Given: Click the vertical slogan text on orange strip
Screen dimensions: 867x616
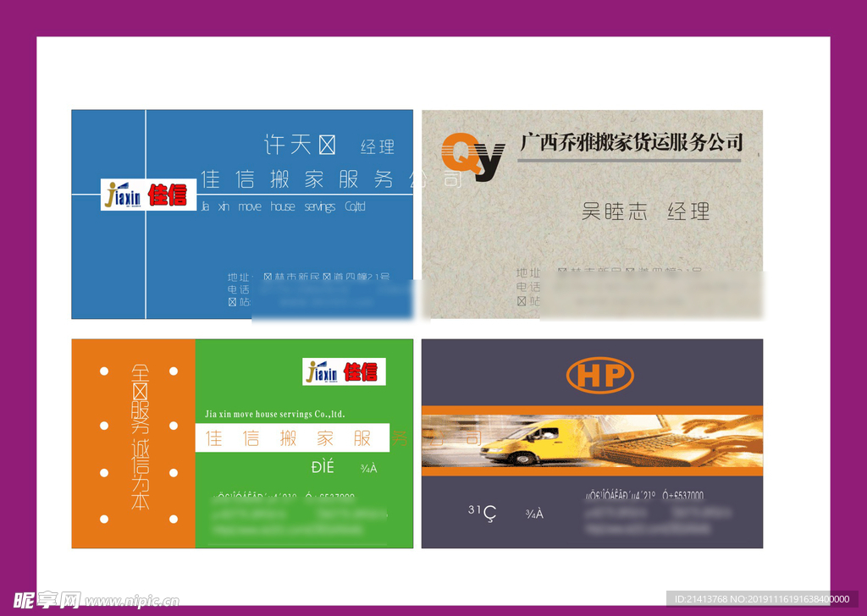Looking at the screenshot, I should [x=140, y=436].
